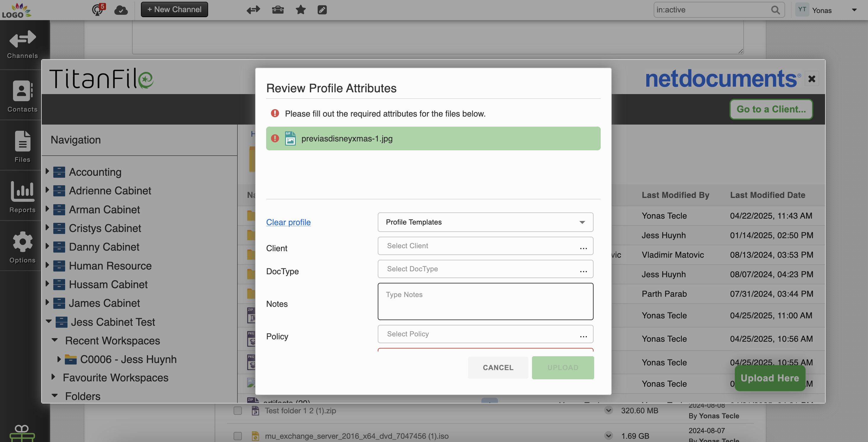The image size is (868, 442).
Task: Click the gift icon at sidebar bottom
Action: [x=22, y=433]
